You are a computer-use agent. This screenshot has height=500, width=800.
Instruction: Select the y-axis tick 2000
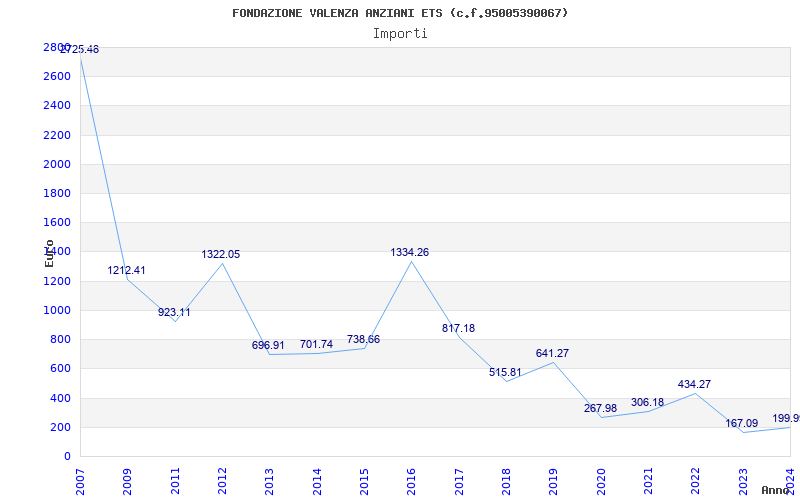pyautogui.click(x=57, y=164)
